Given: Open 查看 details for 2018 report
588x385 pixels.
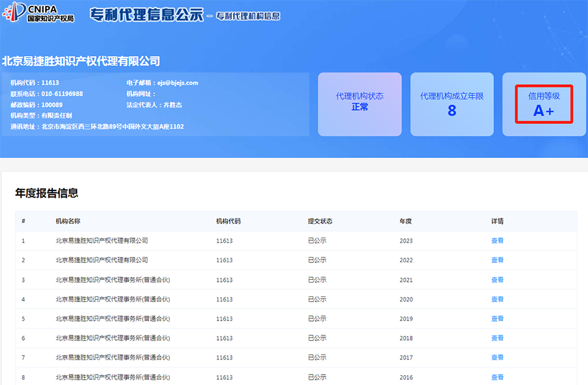Looking at the screenshot, I should pyautogui.click(x=497, y=339).
